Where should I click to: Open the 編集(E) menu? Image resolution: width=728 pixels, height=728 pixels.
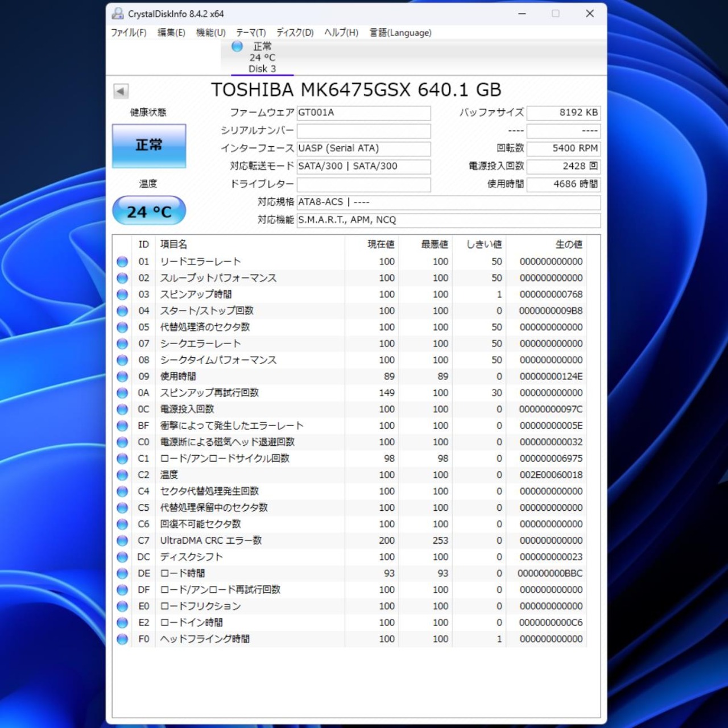pos(171,32)
